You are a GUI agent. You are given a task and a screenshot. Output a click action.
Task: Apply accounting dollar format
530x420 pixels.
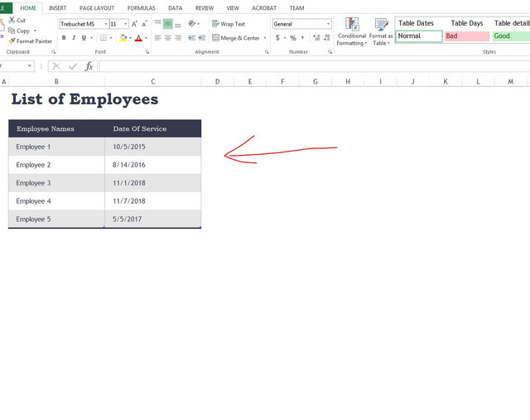(x=277, y=38)
